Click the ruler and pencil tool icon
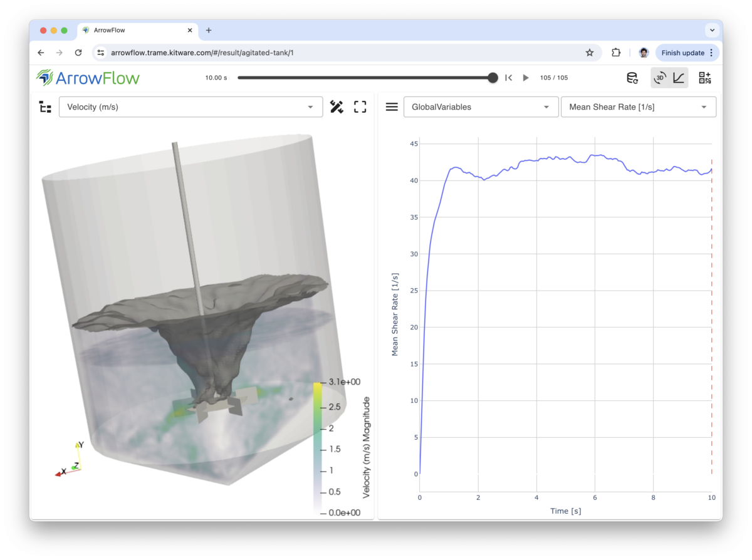 [x=337, y=107]
